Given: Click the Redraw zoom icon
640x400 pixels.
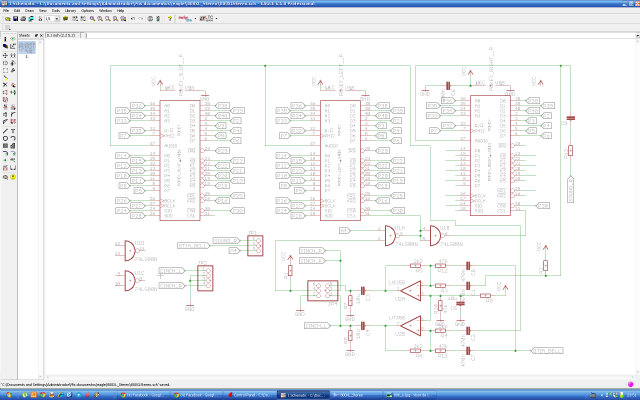Looking at the screenshot, I should (x=116, y=19).
